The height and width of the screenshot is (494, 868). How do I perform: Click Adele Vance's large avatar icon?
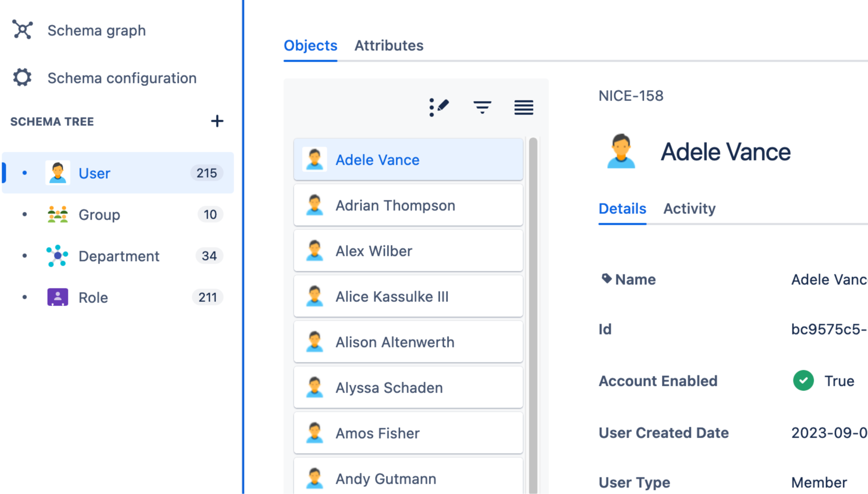click(x=621, y=151)
